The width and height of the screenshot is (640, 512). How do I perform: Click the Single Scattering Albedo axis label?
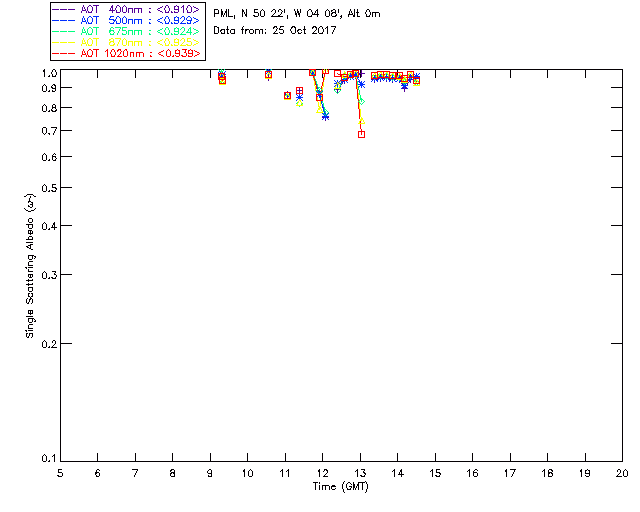[x=30, y=265]
